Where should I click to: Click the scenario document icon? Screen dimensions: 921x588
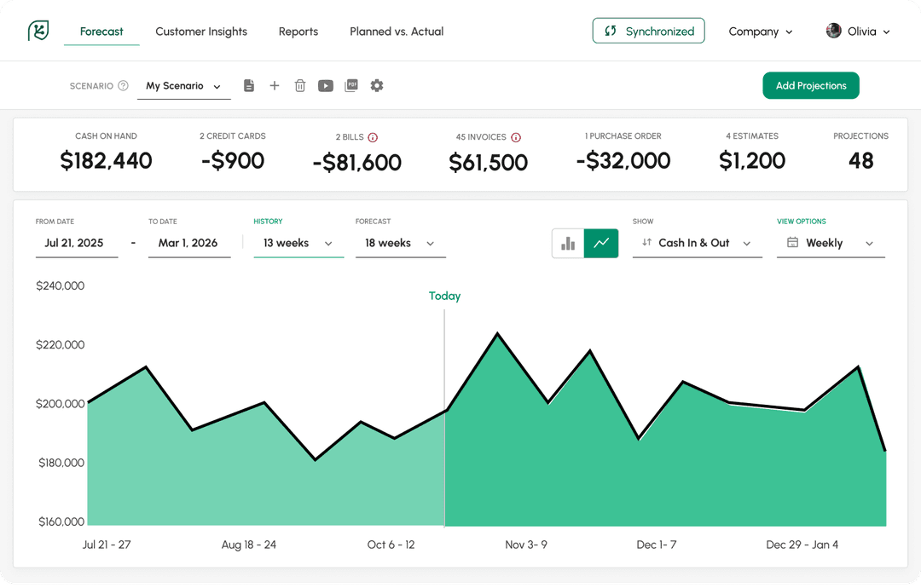pyautogui.click(x=249, y=86)
